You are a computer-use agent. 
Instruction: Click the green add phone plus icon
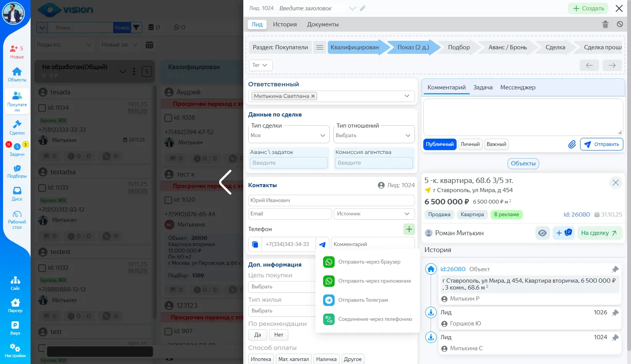pos(409,229)
